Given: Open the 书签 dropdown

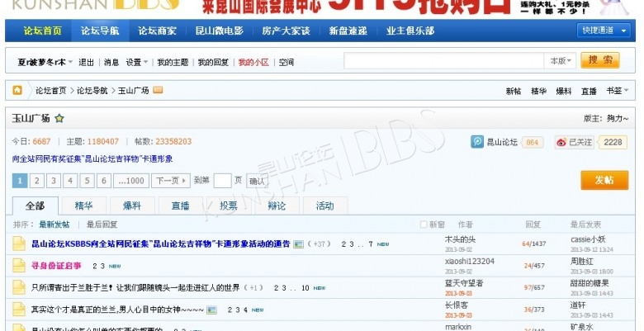Looking at the screenshot, I should 617,91.
